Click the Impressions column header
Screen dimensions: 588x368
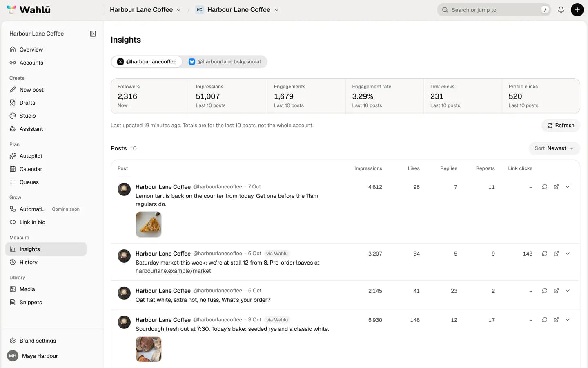pyautogui.click(x=368, y=168)
